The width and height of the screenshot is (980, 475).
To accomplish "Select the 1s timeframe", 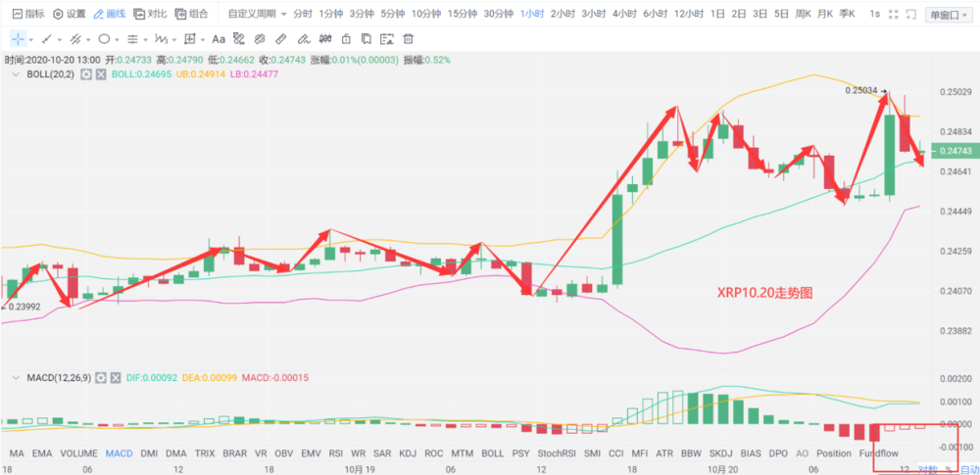I will [x=874, y=14].
